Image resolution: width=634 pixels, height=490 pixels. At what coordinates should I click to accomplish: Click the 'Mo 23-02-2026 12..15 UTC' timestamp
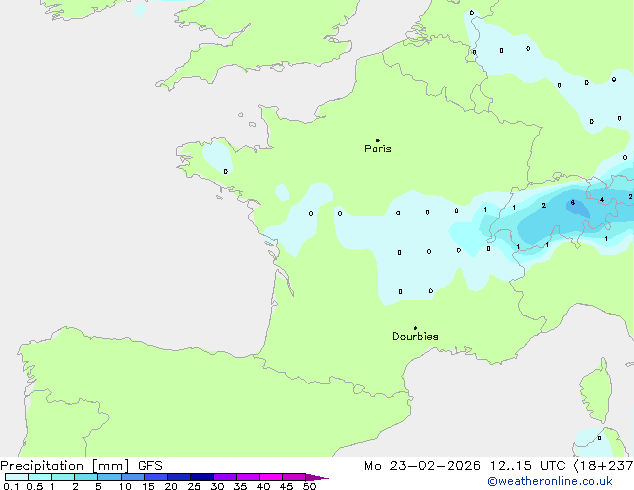click(x=465, y=466)
